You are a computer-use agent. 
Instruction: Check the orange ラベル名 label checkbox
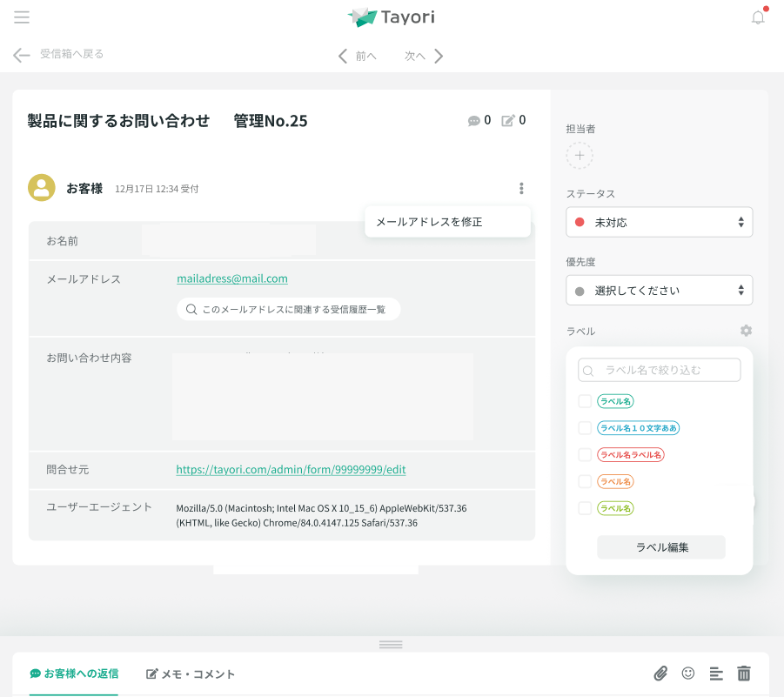(x=585, y=481)
